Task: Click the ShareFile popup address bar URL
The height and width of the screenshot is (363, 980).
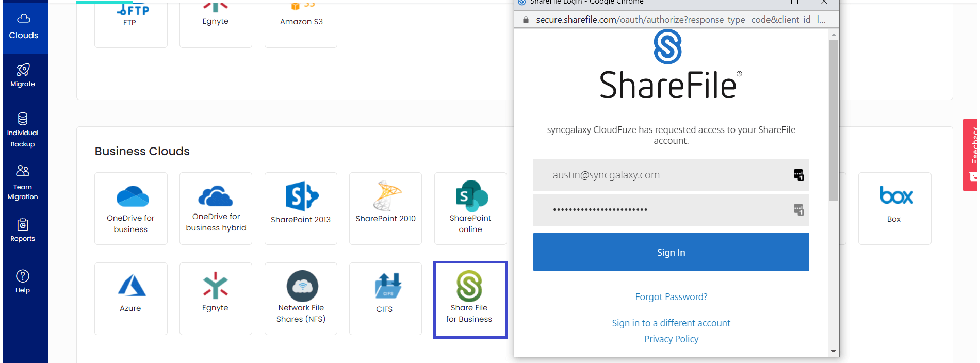Action: pos(681,20)
